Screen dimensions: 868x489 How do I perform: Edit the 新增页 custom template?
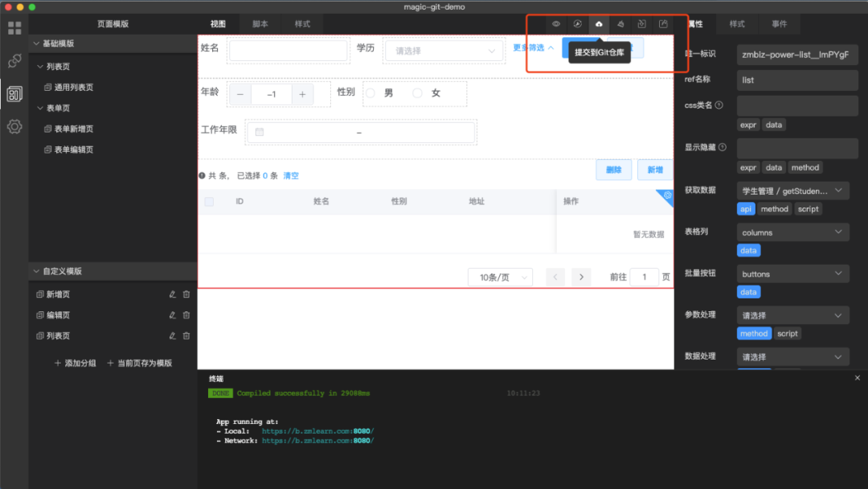(173, 294)
